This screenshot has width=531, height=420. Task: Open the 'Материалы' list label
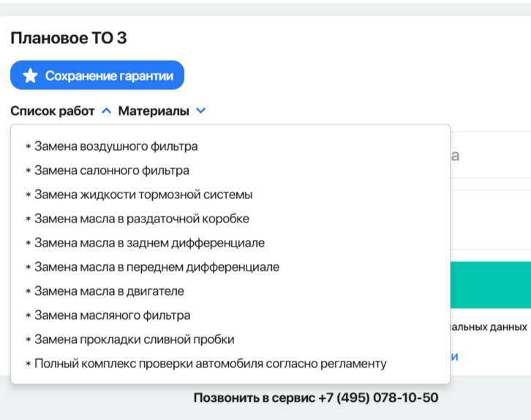tap(154, 111)
